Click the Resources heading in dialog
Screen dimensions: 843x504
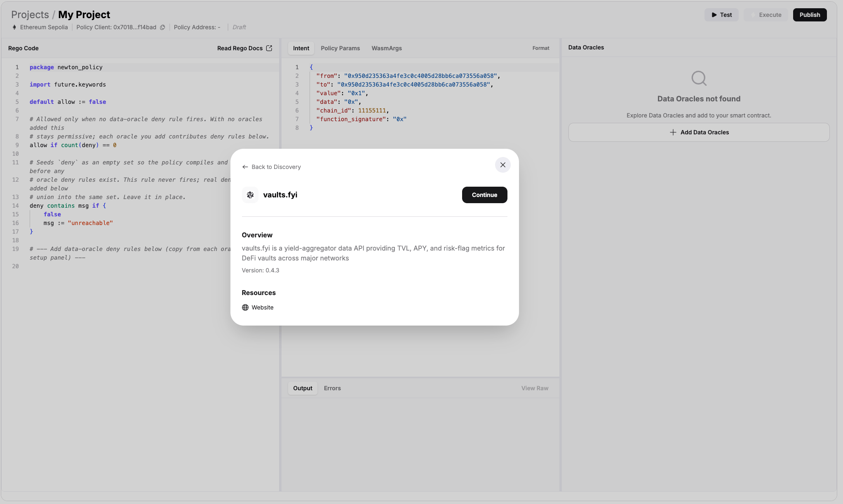tap(259, 293)
